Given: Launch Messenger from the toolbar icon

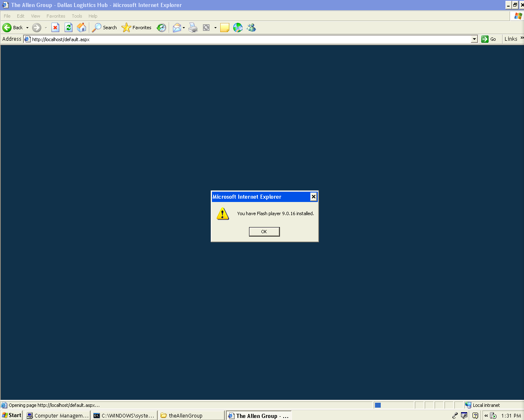Looking at the screenshot, I should coord(251,28).
